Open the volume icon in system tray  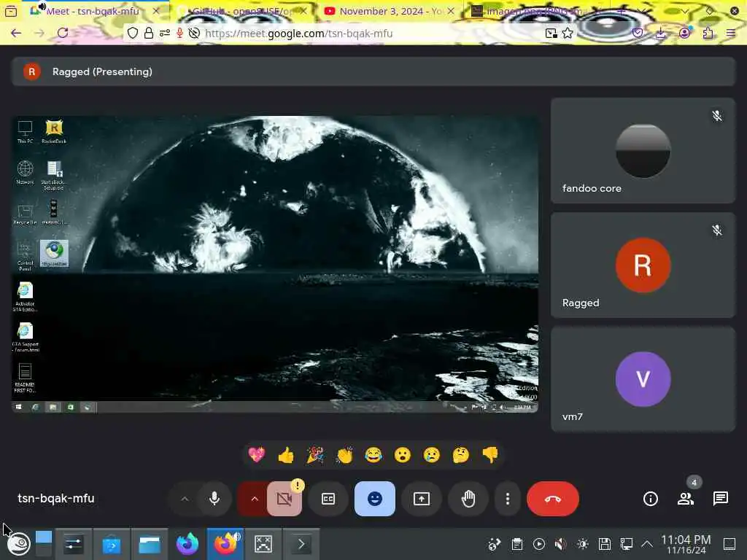pyautogui.click(x=561, y=544)
